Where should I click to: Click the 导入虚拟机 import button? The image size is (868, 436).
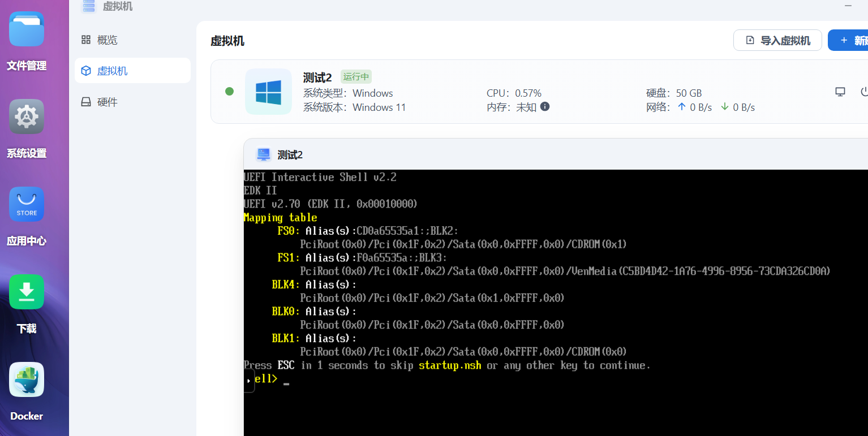(777, 41)
